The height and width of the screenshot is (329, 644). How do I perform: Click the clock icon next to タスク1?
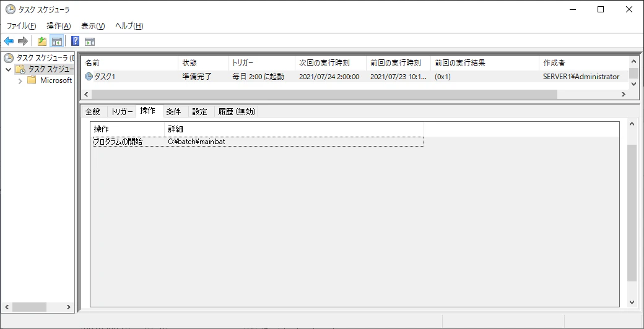89,77
